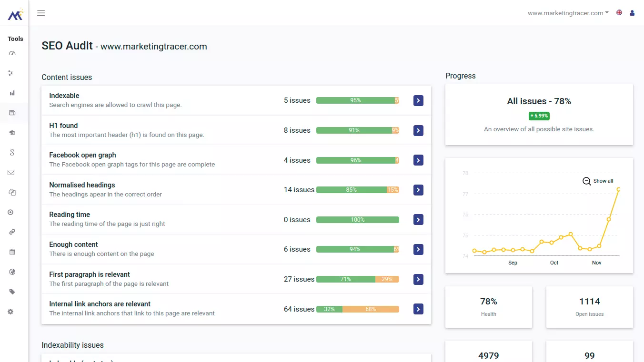The image size is (644, 362).
Task: Expand the Indexable issues arrow button
Action: [x=418, y=100]
